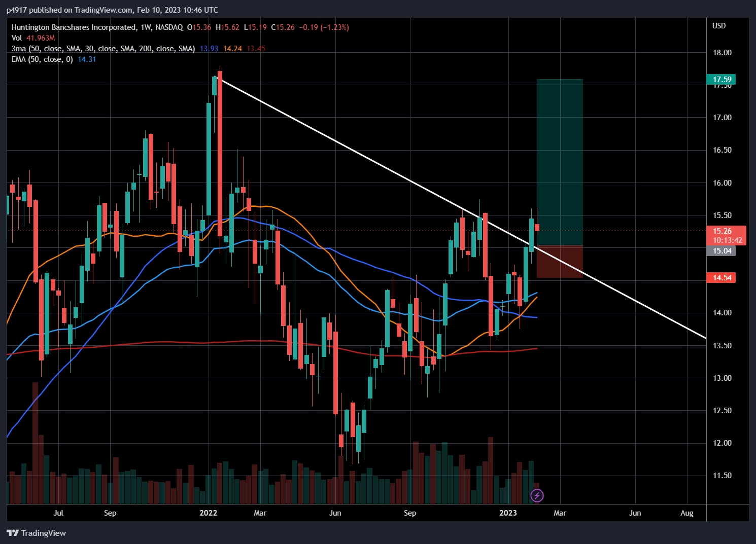Click the change value −0.19 (−1.23%)

pos(324,27)
